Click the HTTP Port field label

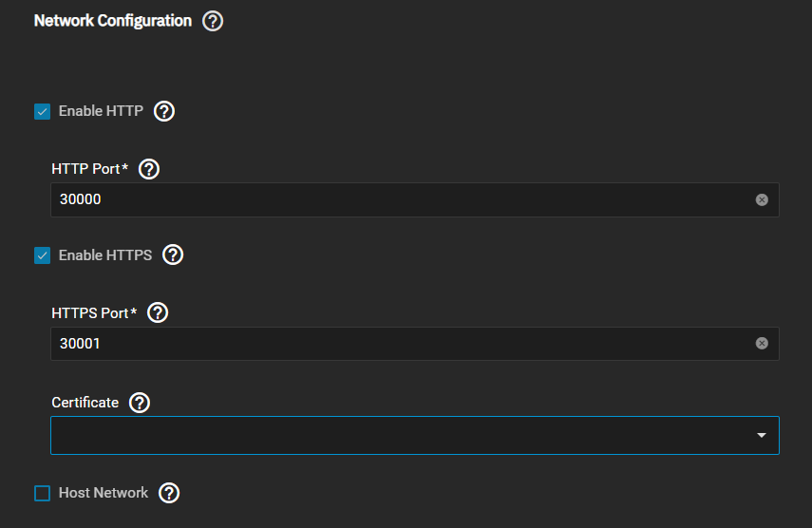point(89,169)
